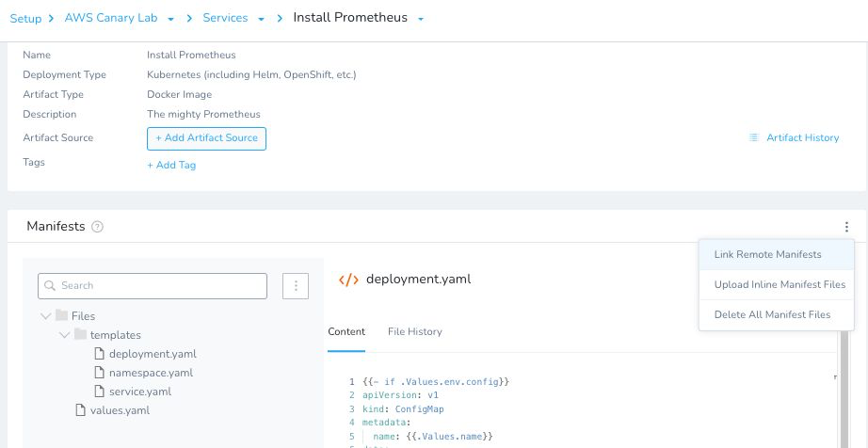The image size is (868, 448).
Task: Click code line 'apiVersion: v1'
Action: pyautogui.click(x=400, y=395)
